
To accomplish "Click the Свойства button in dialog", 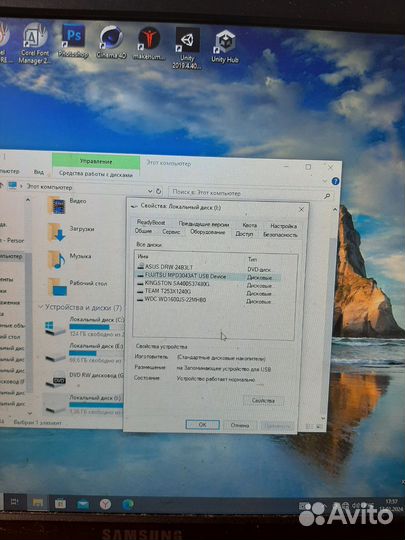I will pos(263,400).
